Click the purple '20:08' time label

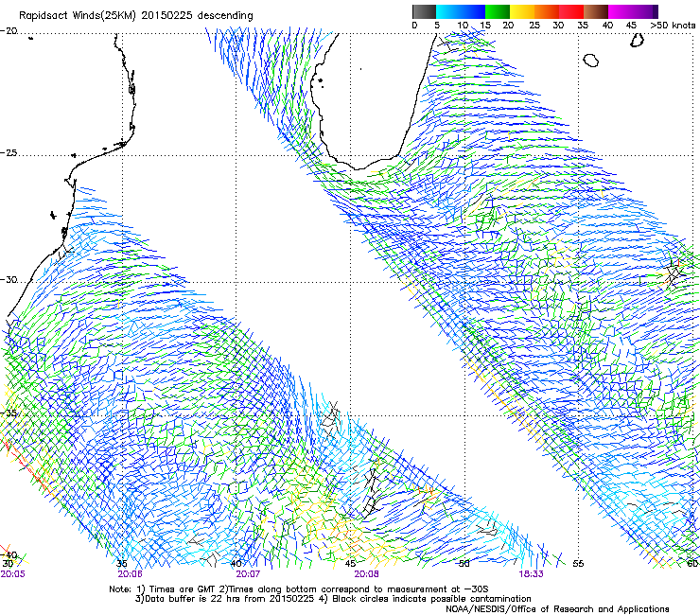pos(366,574)
